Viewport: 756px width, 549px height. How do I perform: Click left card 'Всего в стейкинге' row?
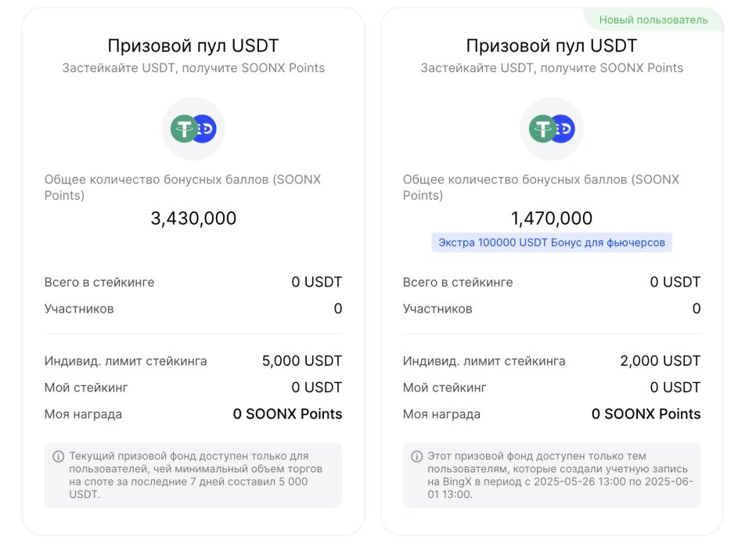[x=193, y=282]
